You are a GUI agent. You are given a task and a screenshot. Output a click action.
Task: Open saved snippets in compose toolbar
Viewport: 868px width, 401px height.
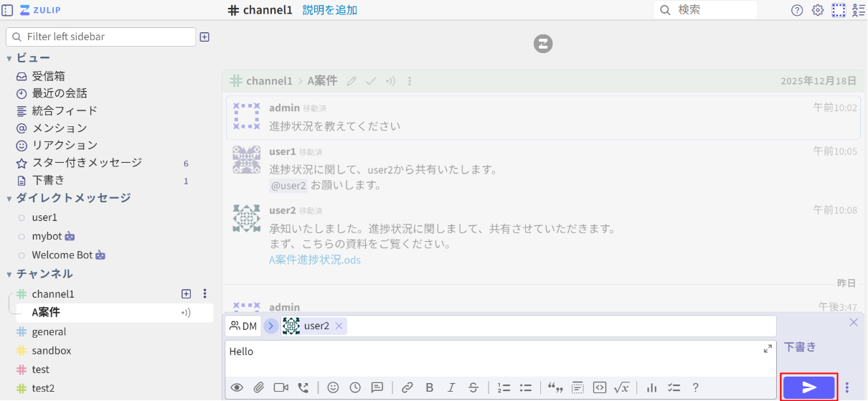(x=377, y=387)
